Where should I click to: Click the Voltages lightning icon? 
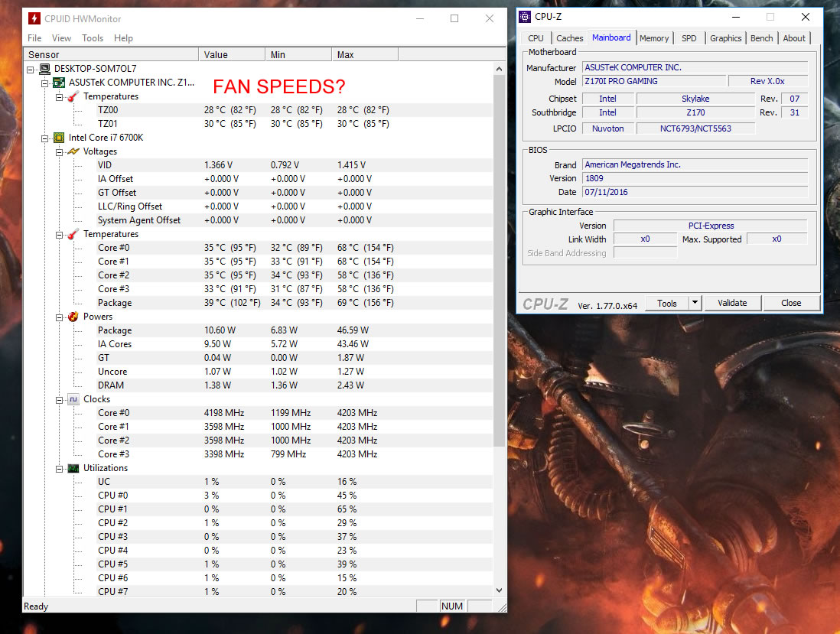pyautogui.click(x=73, y=151)
